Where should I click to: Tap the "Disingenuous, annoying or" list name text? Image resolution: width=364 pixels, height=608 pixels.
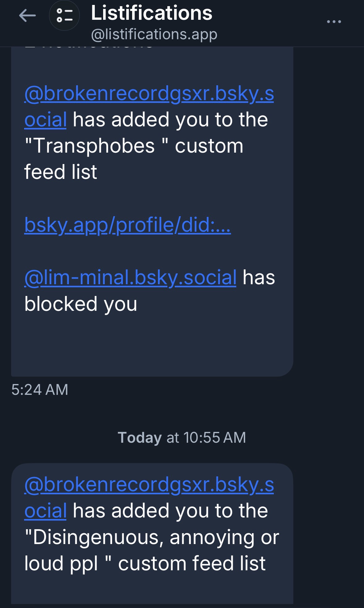152,537
